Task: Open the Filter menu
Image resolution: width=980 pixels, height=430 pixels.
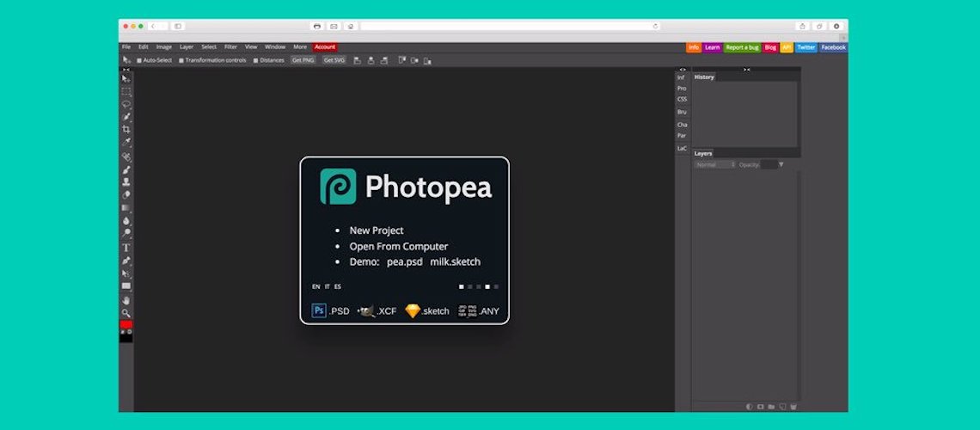Action: click(230, 47)
